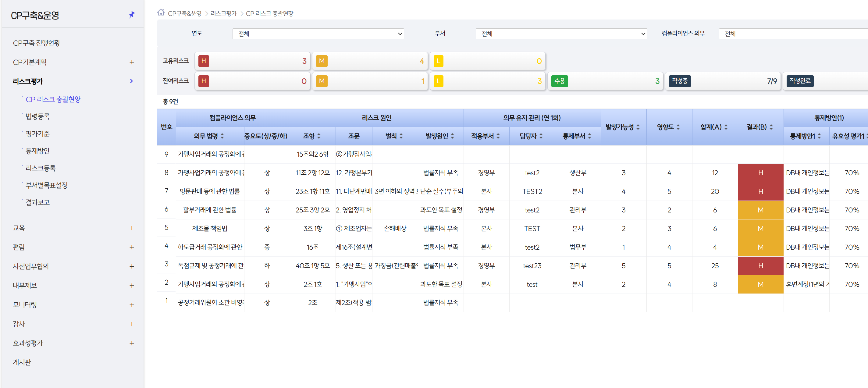Expand the 모니터링 menu
This screenshot has height=388, width=868.
coord(132,305)
